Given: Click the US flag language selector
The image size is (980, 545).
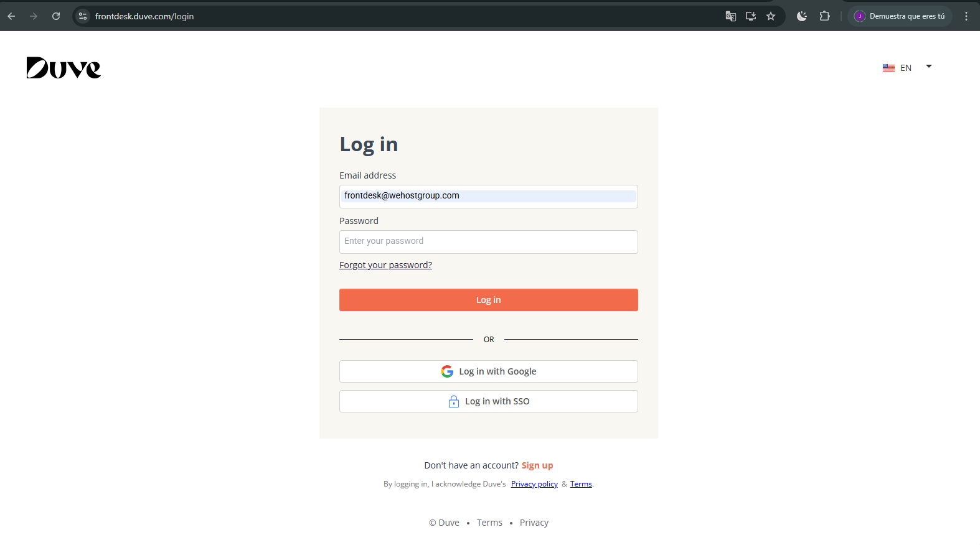Looking at the screenshot, I should [888, 68].
